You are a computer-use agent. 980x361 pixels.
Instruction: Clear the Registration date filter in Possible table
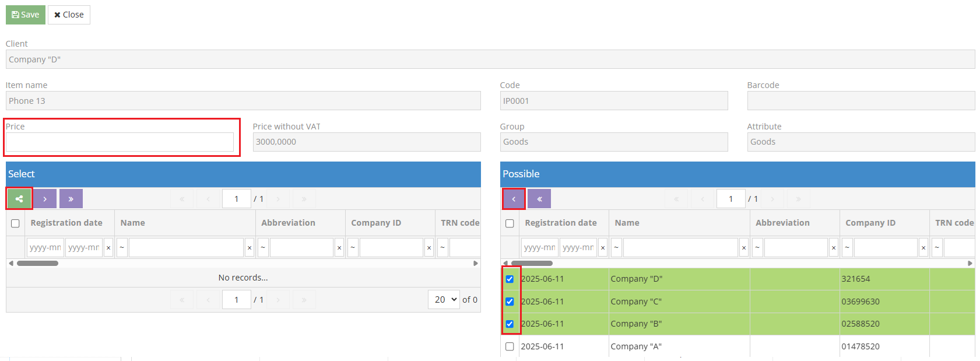[603, 248]
